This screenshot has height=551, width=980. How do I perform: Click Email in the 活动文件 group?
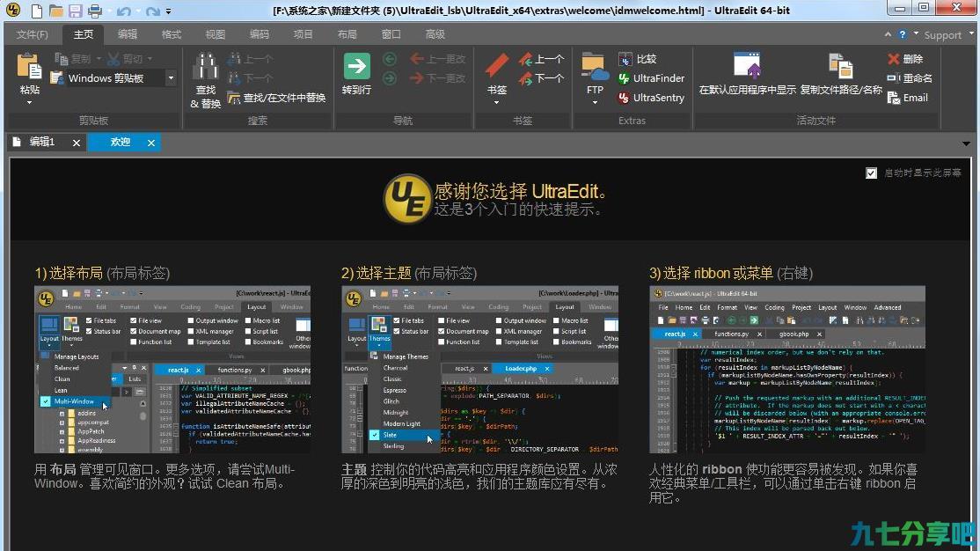(x=908, y=98)
